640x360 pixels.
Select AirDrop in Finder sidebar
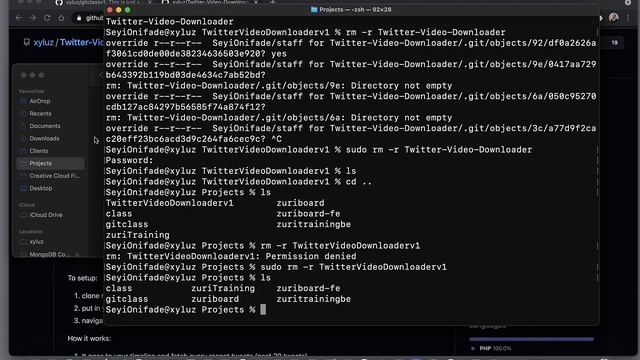click(x=40, y=101)
